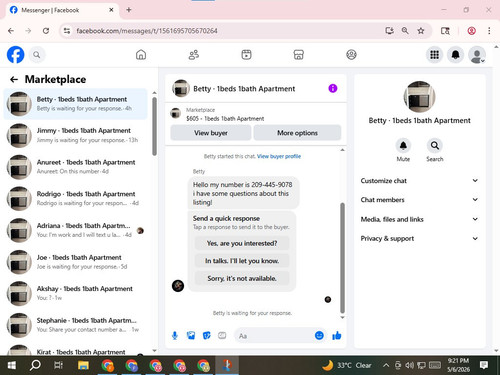Open the Friends icon in top navigation
500x375 pixels.
tap(194, 55)
